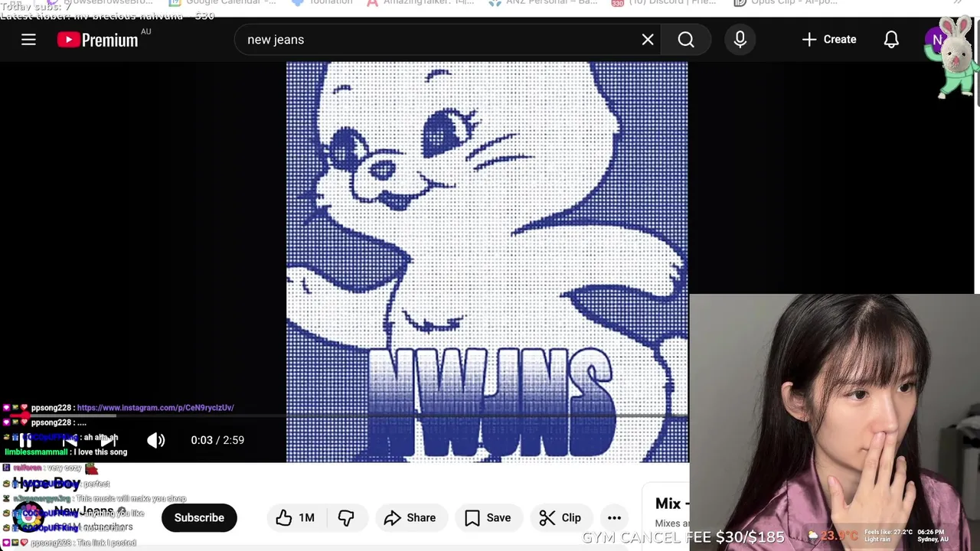Click the Hype Boy video title

pyautogui.click(x=46, y=483)
